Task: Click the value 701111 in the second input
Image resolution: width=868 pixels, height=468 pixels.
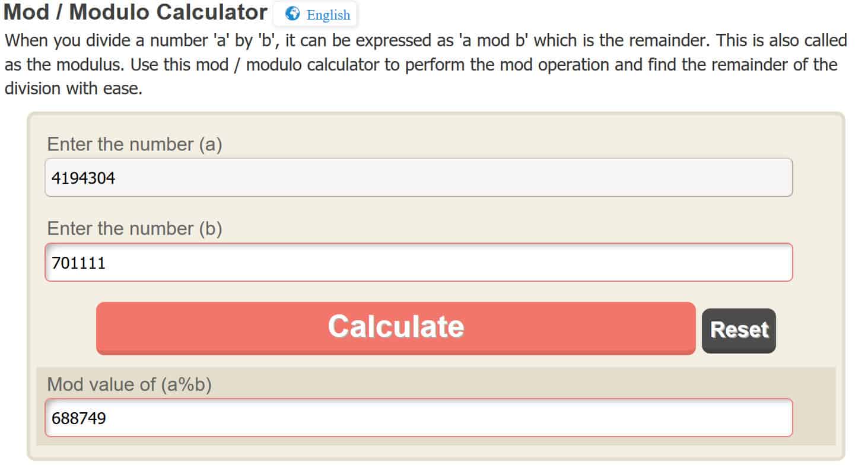Action: [78, 263]
